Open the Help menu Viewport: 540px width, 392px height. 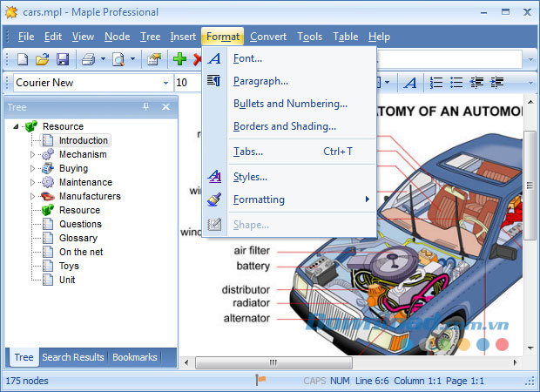coord(379,37)
